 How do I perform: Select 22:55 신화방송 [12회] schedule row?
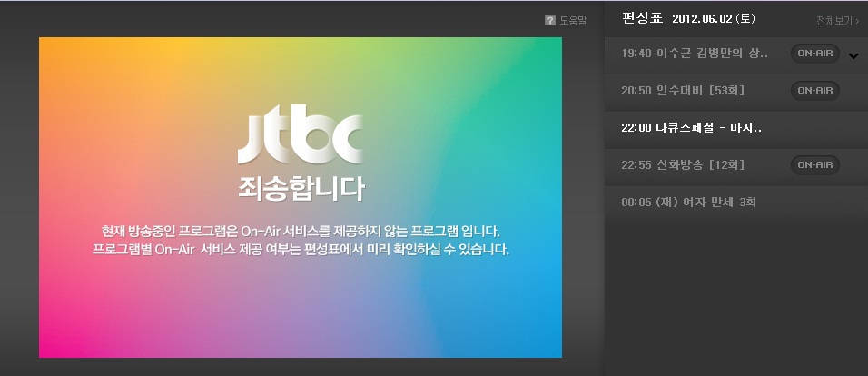tap(736, 167)
